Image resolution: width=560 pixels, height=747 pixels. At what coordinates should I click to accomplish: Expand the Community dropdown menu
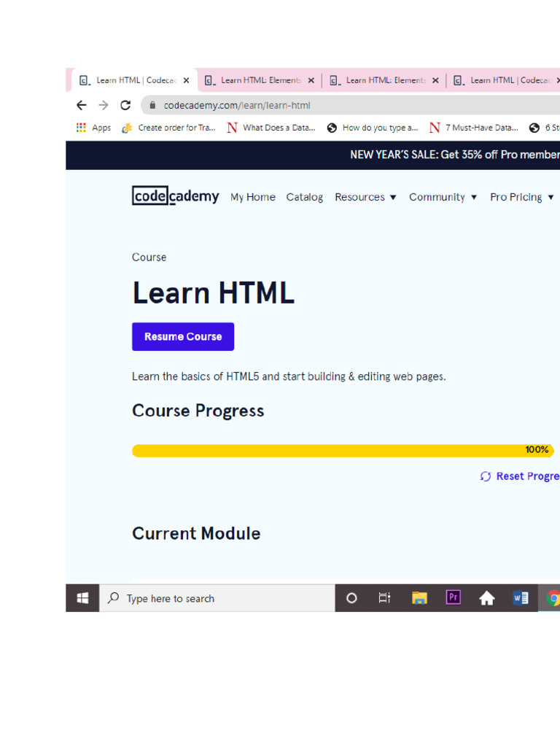(x=443, y=197)
